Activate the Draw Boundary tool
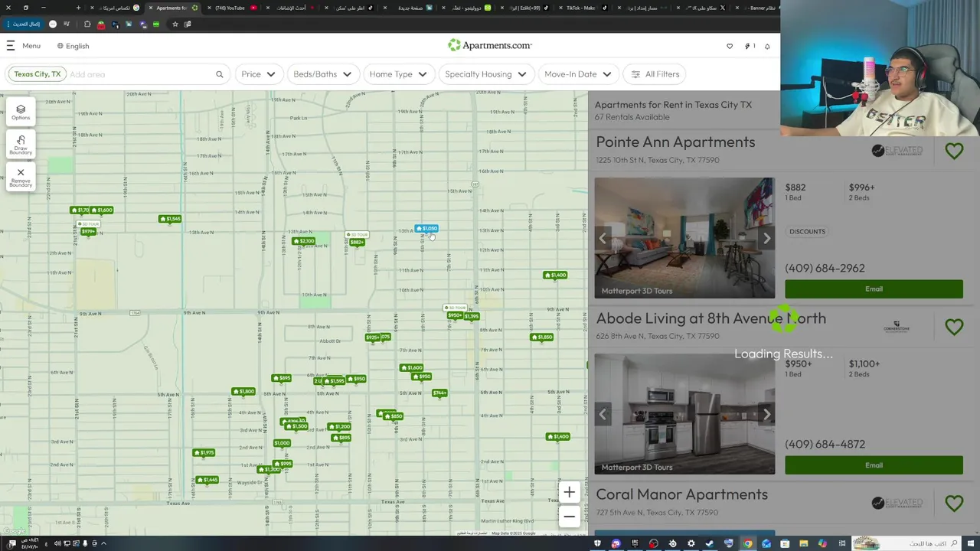Image resolution: width=980 pixels, height=551 pixels. [x=21, y=145]
